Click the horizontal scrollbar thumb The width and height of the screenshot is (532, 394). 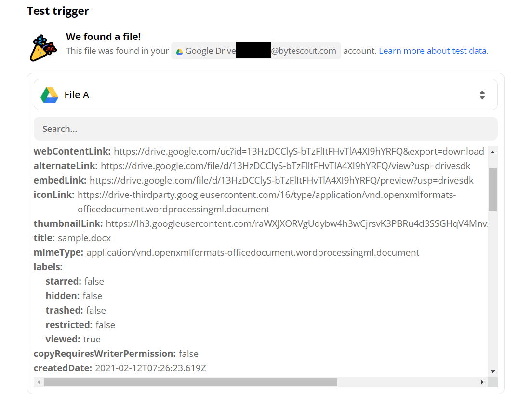coord(190,382)
